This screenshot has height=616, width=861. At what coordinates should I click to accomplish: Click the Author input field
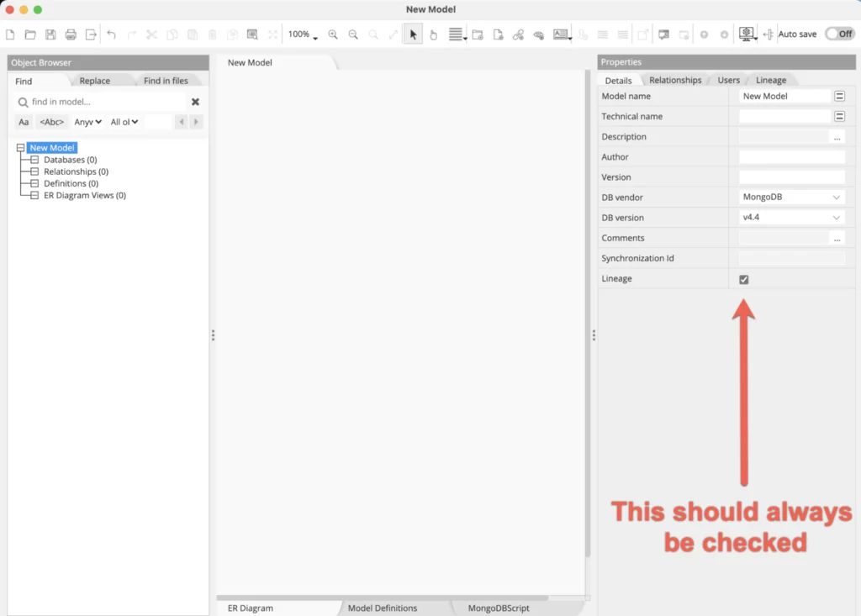pos(791,157)
